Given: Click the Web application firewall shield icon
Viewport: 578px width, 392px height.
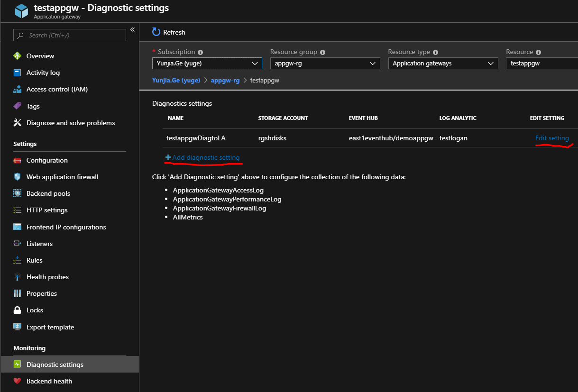Looking at the screenshot, I should coord(18,177).
